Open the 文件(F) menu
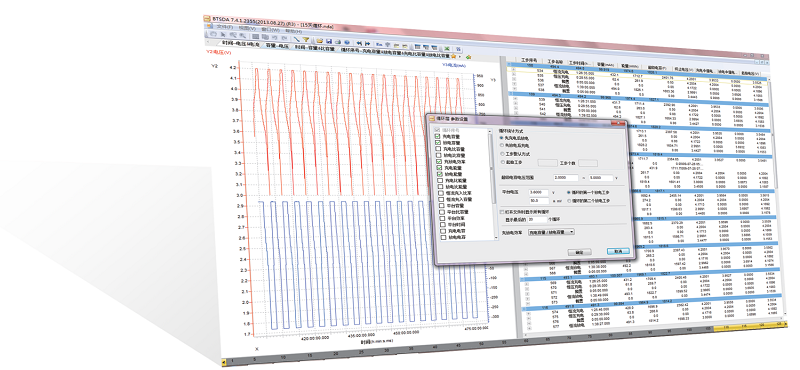This screenshot has width=800, height=370. click(224, 27)
